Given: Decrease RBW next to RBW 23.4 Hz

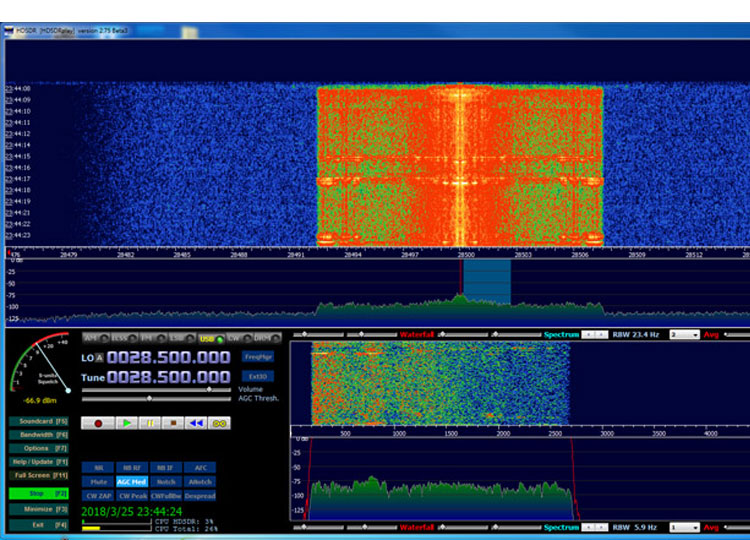Looking at the screenshot, I should pos(588,335).
